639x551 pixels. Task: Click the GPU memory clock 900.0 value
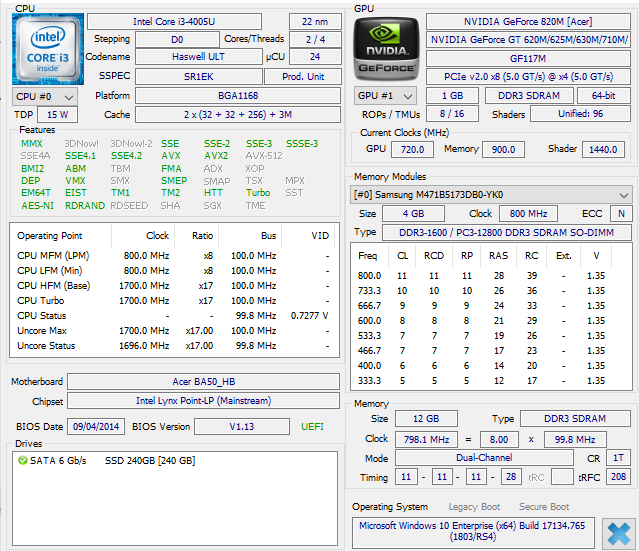pos(503,150)
